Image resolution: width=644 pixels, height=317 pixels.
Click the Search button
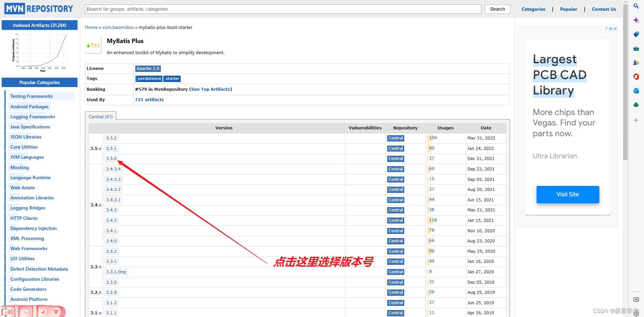click(x=497, y=9)
